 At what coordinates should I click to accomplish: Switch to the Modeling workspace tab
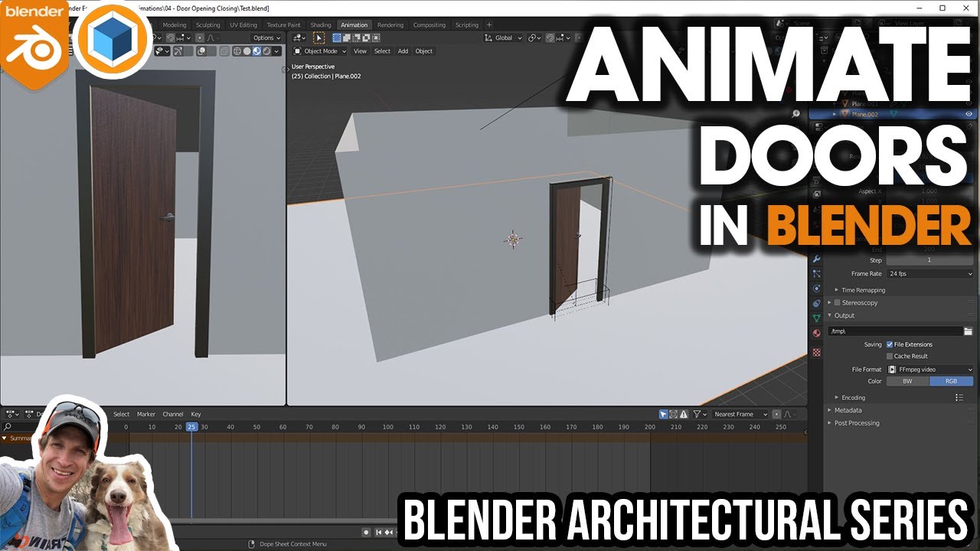[175, 24]
